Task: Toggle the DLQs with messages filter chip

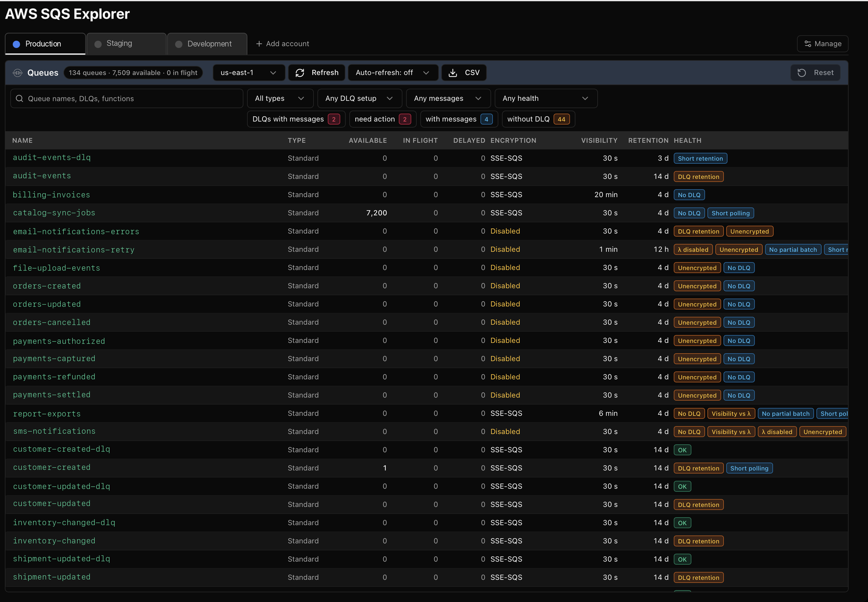Action: (296, 119)
